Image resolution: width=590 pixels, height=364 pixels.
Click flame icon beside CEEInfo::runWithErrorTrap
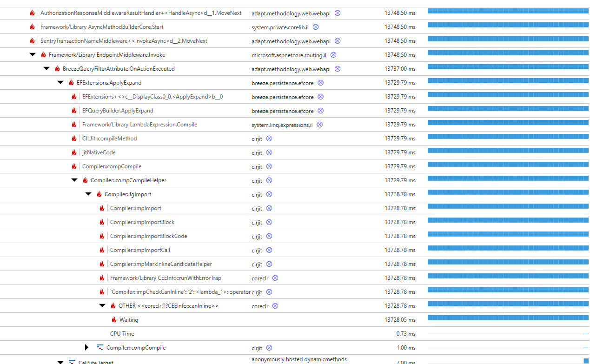click(102, 278)
